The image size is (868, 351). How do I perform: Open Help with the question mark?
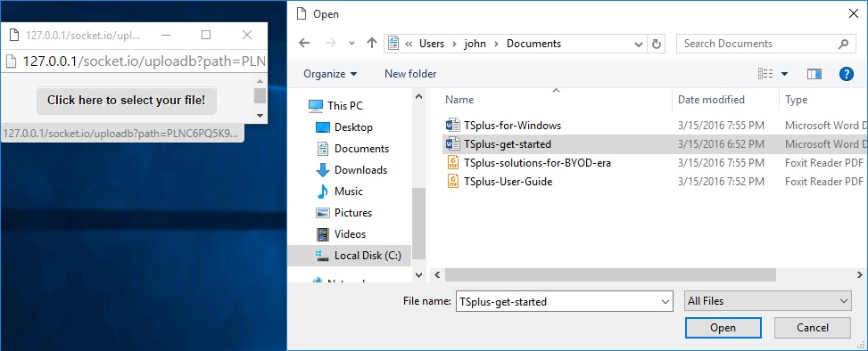(847, 74)
